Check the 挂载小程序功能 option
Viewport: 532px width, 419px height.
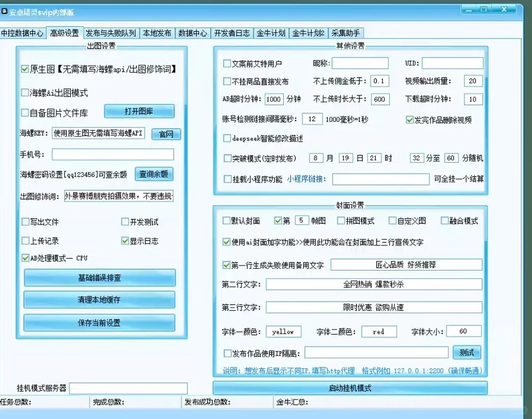(227, 179)
